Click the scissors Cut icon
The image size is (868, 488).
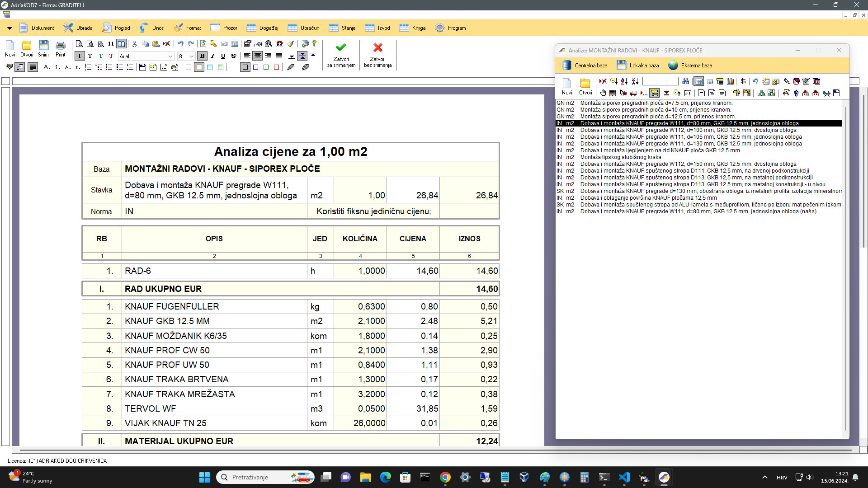tap(134, 44)
